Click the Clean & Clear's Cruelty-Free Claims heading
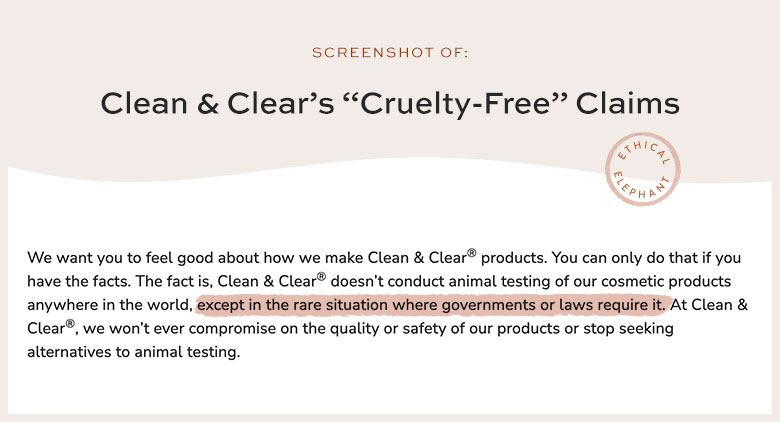 coord(390,104)
